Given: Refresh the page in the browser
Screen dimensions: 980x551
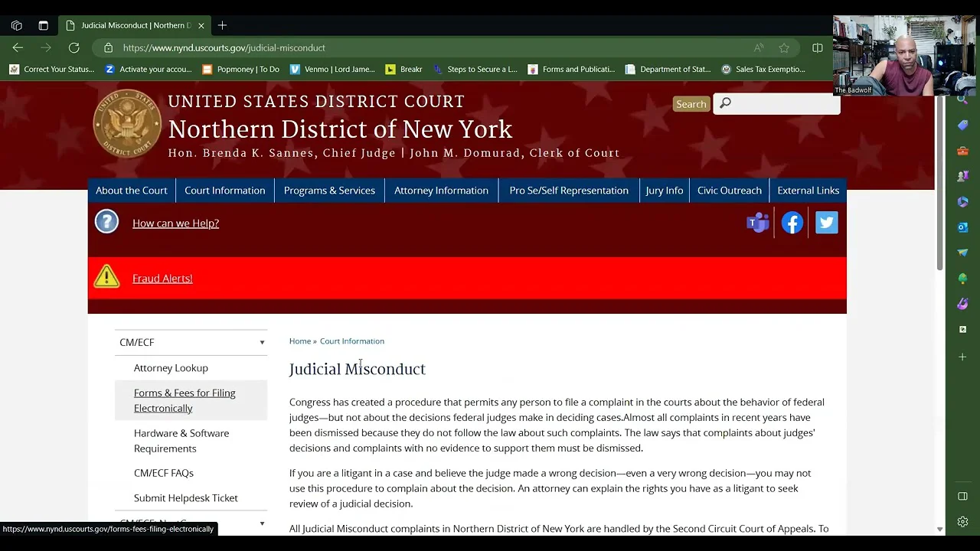Looking at the screenshot, I should 74,47.
